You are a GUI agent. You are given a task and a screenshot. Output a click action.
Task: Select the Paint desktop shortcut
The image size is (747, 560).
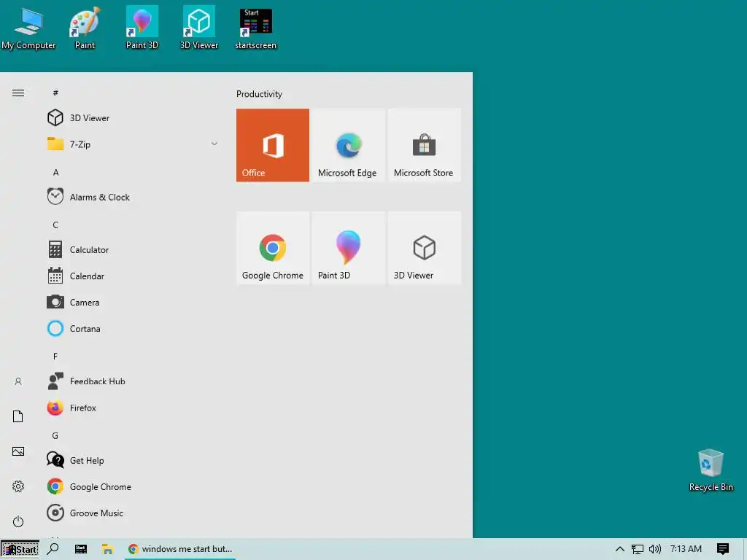[85, 28]
